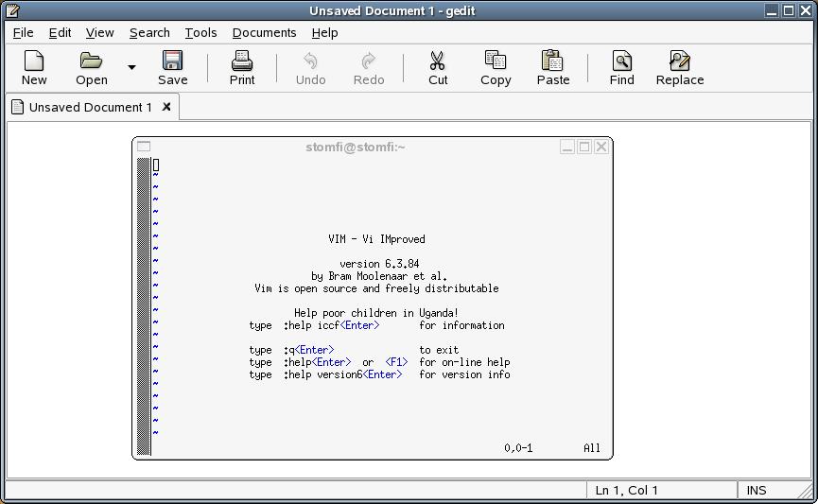Open the Tools menu
This screenshot has width=818, height=504.
pyautogui.click(x=200, y=32)
